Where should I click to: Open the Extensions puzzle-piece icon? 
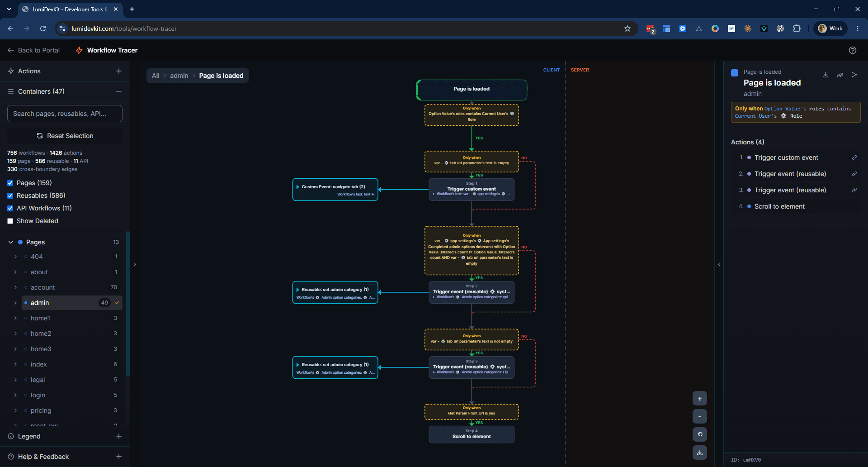tap(797, 29)
